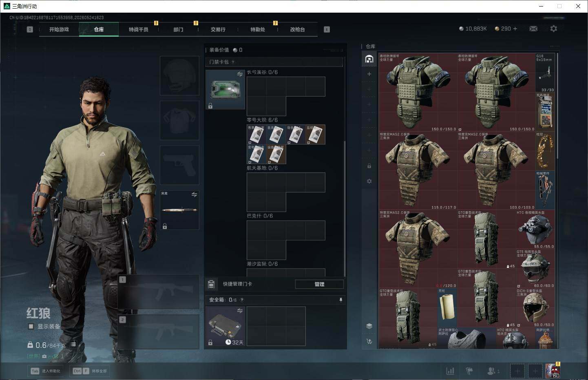Click the 零号大坝: 6/6 section label
This screenshot has width=588, height=380.
click(x=262, y=120)
